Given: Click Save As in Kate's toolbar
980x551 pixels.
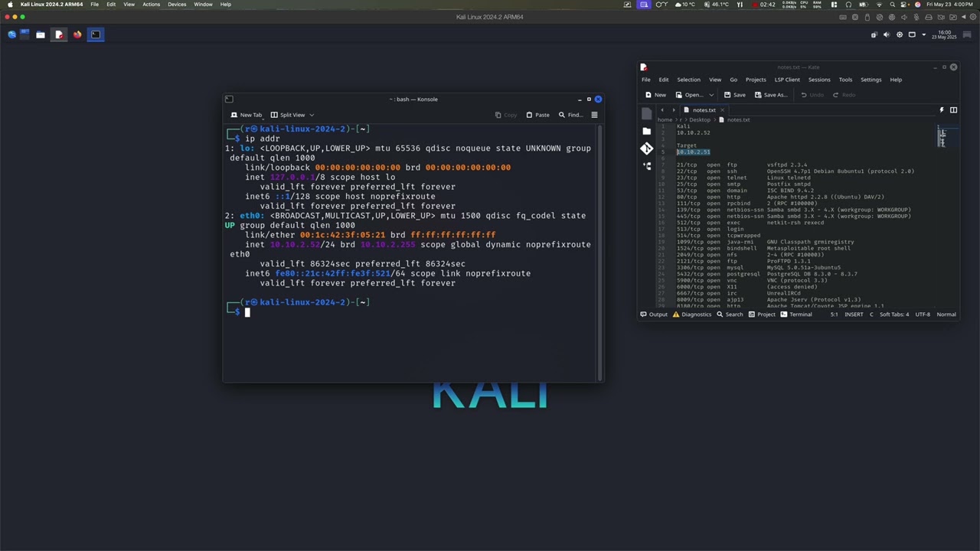Looking at the screenshot, I should [770, 95].
